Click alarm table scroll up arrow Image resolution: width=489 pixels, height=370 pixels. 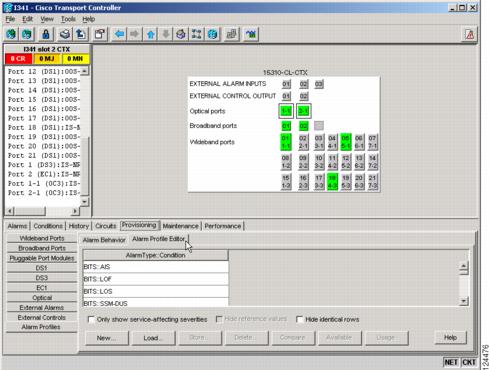click(x=464, y=266)
